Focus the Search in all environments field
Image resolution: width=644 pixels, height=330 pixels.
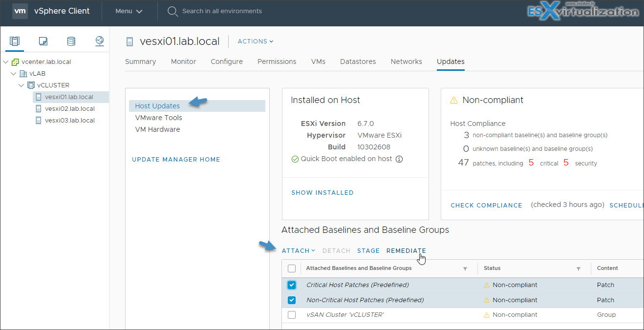pos(222,11)
